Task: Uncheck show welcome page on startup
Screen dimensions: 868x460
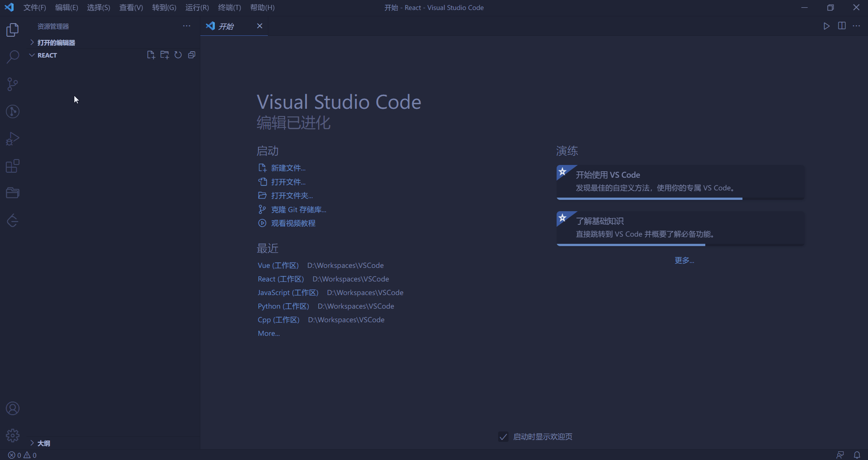Action: [x=503, y=437]
